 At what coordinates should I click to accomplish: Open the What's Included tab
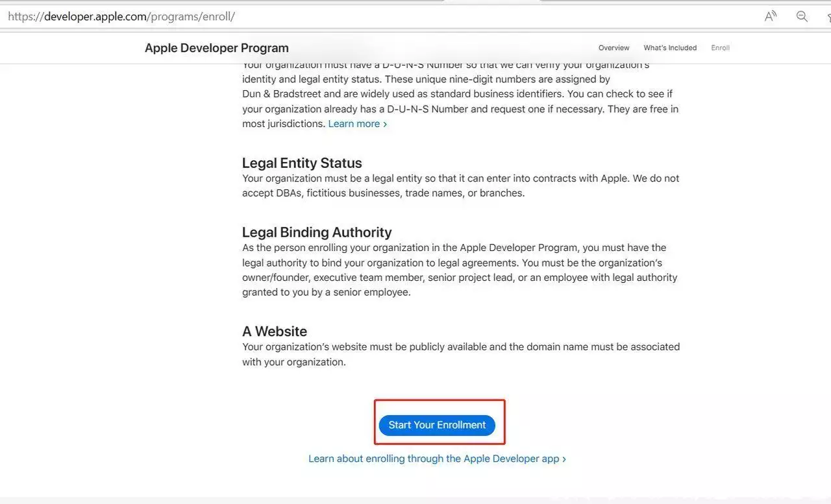point(670,48)
